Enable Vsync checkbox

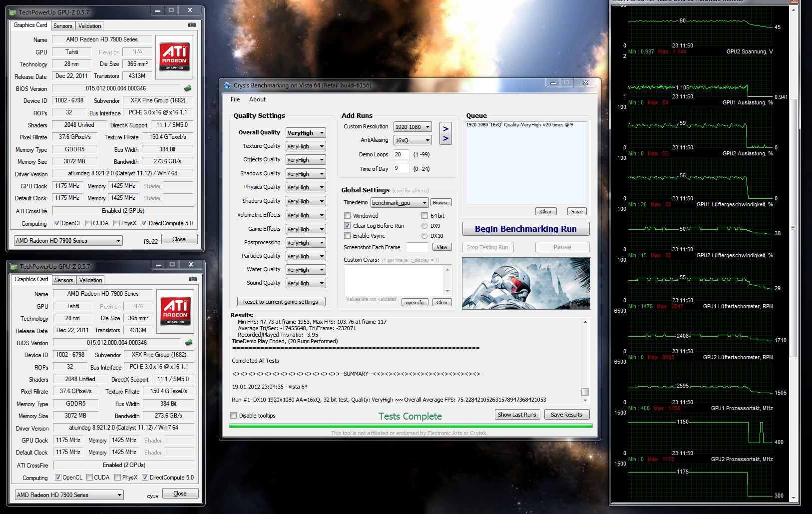347,236
